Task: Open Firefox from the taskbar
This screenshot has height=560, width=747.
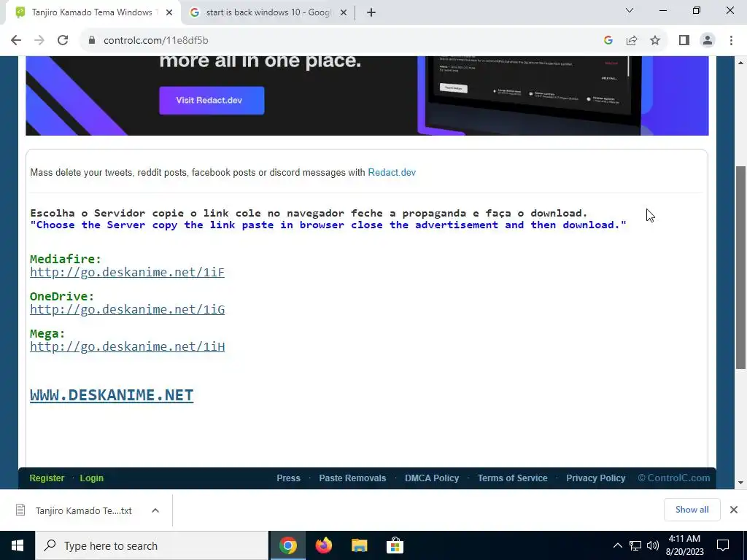Action: tap(323, 545)
